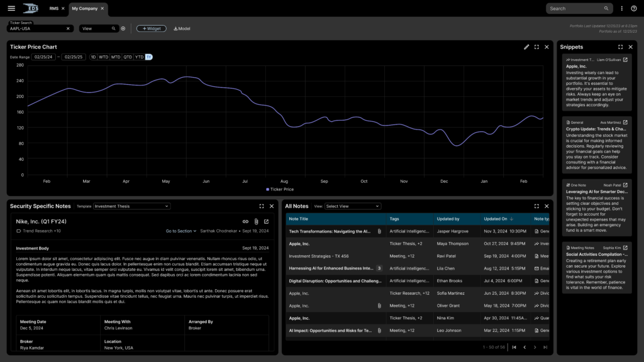Close the Snippets panel
644x362 pixels.
pyautogui.click(x=630, y=47)
